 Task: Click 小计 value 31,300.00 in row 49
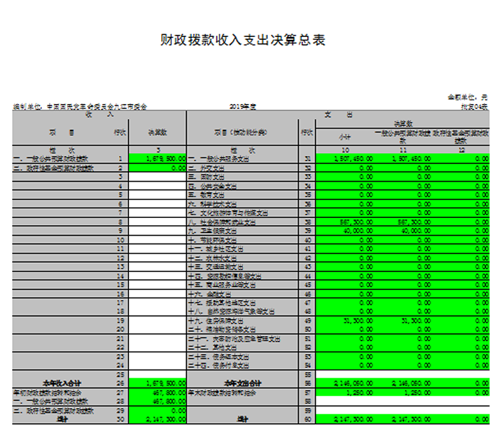tap(345, 321)
